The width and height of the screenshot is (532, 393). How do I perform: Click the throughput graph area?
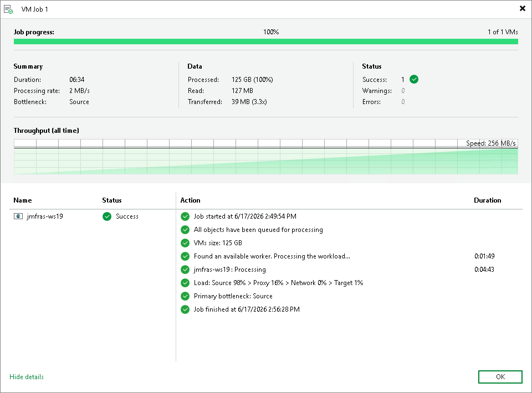click(x=265, y=157)
